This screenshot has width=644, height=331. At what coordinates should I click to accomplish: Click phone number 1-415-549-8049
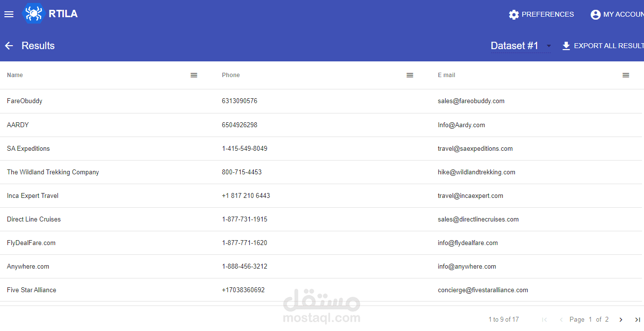click(244, 148)
